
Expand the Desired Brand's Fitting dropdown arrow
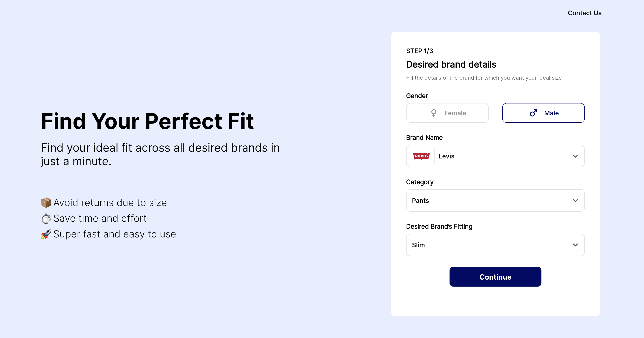tap(575, 245)
